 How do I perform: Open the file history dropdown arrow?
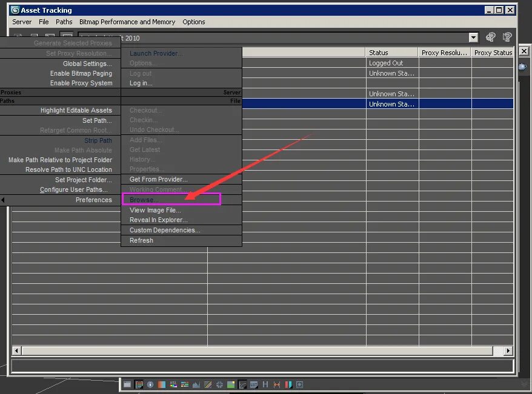(x=473, y=37)
